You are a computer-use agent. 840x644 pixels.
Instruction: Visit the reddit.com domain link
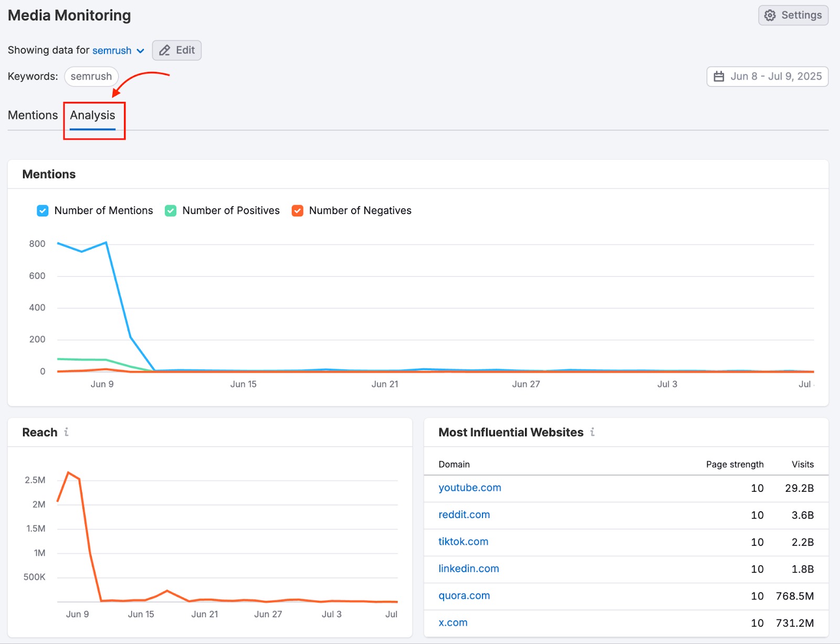click(464, 515)
